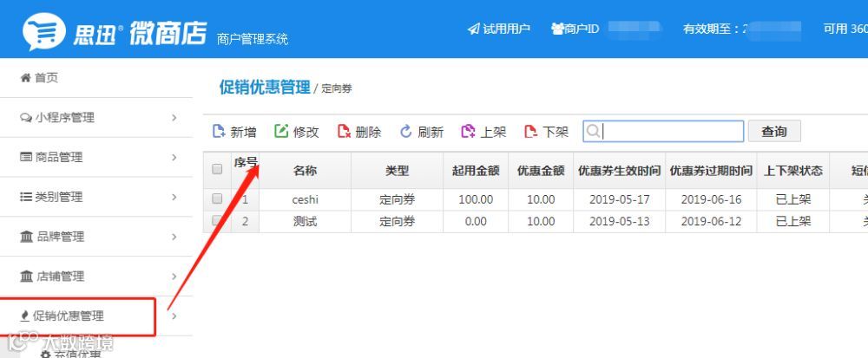Click the bank icon beside 品牌管理
868x358 pixels.
click(27, 237)
